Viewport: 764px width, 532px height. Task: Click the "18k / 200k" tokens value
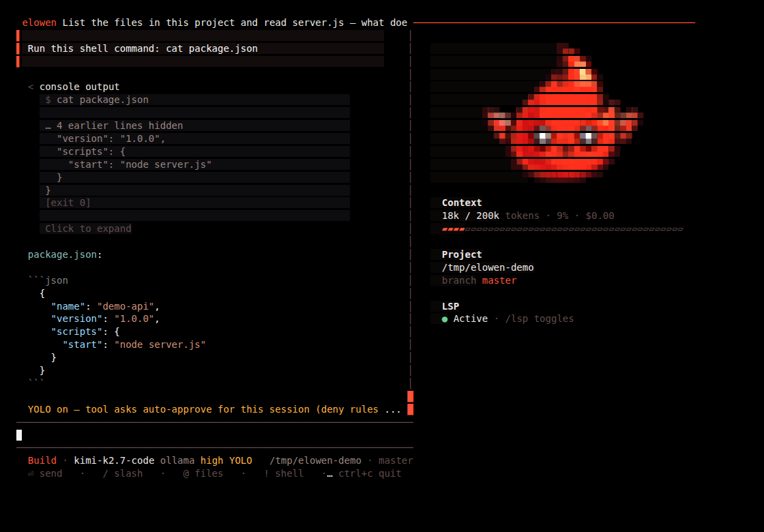[471, 216]
